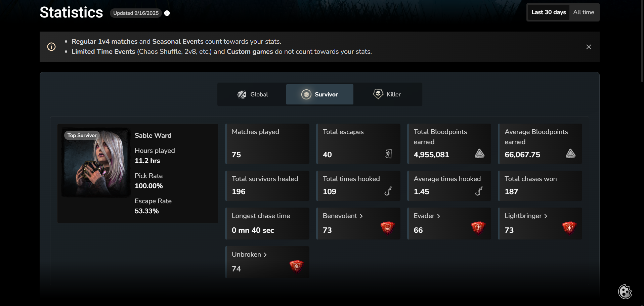Click the Escape Rate 53.33% value

[x=147, y=211]
